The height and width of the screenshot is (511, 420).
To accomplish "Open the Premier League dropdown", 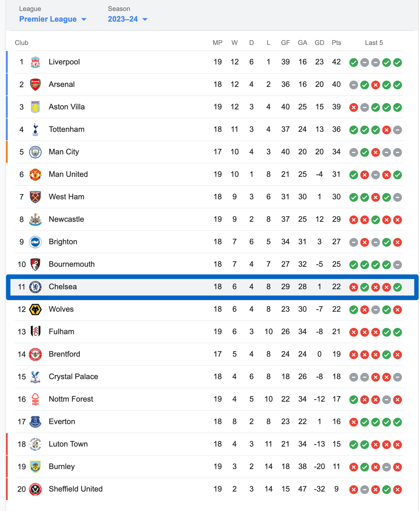I will [x=53, y=19].
